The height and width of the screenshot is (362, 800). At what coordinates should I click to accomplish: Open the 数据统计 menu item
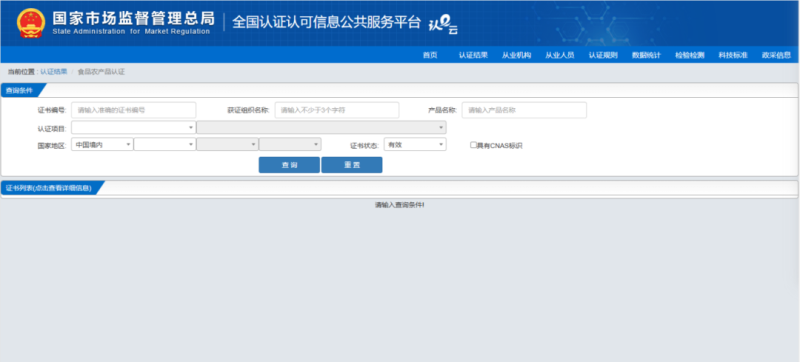646,55
